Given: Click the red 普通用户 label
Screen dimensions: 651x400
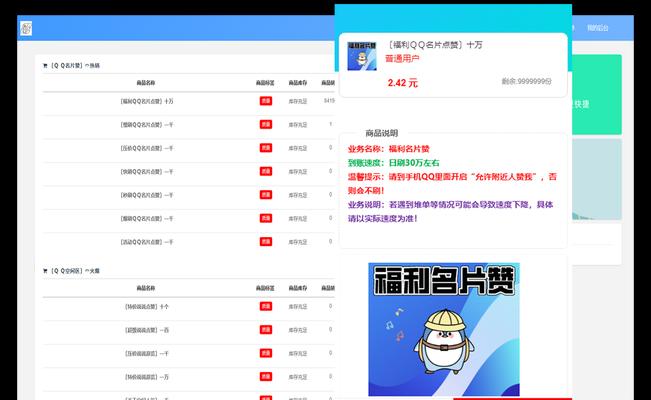Looking at the screenshot, I should (402, 59).
